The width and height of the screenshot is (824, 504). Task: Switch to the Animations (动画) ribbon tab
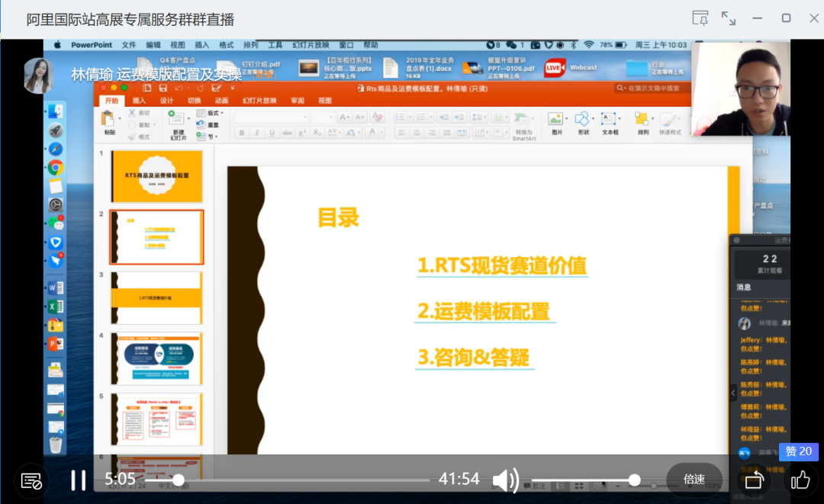pyautogui.click(x=221, y=101)
